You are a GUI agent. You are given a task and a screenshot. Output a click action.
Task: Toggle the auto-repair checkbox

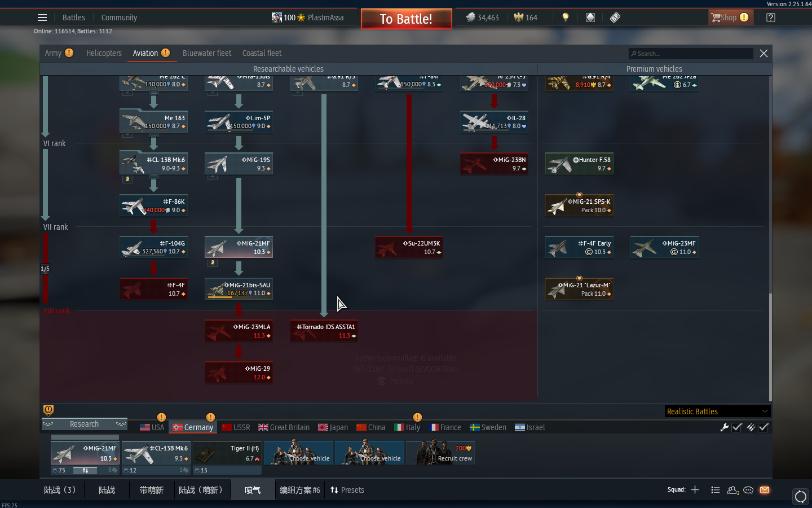737,427
